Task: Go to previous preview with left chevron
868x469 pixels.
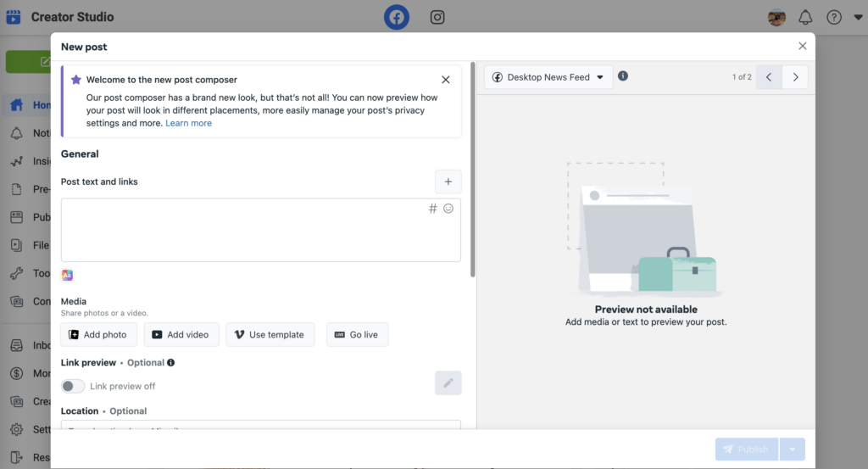Action: (769, 77)
